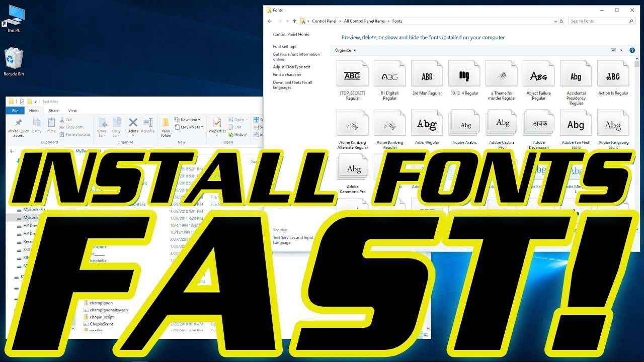Switch to the View ribbon tab
Image resolution: width=644 pixels, height=362 pixels.
pyautogui.click(x=72, y=111)
